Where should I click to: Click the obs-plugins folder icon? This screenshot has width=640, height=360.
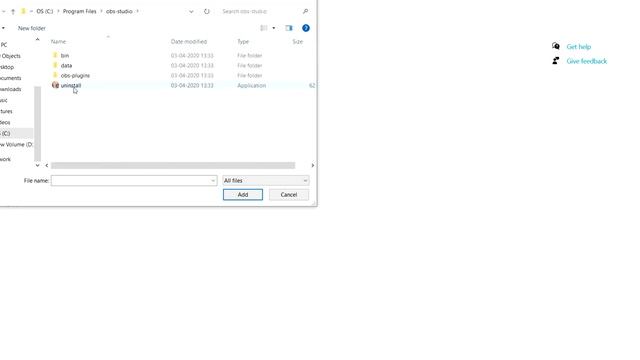[55, 75]
